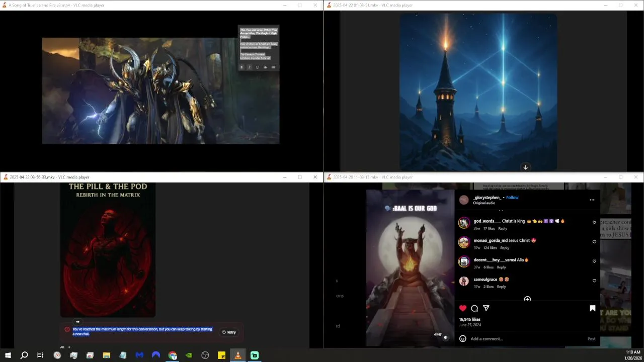The height and width of the screenshot is (362, 644).
Task: Like the monasi_gorda_md comment
Action: (x=594, y=242)
